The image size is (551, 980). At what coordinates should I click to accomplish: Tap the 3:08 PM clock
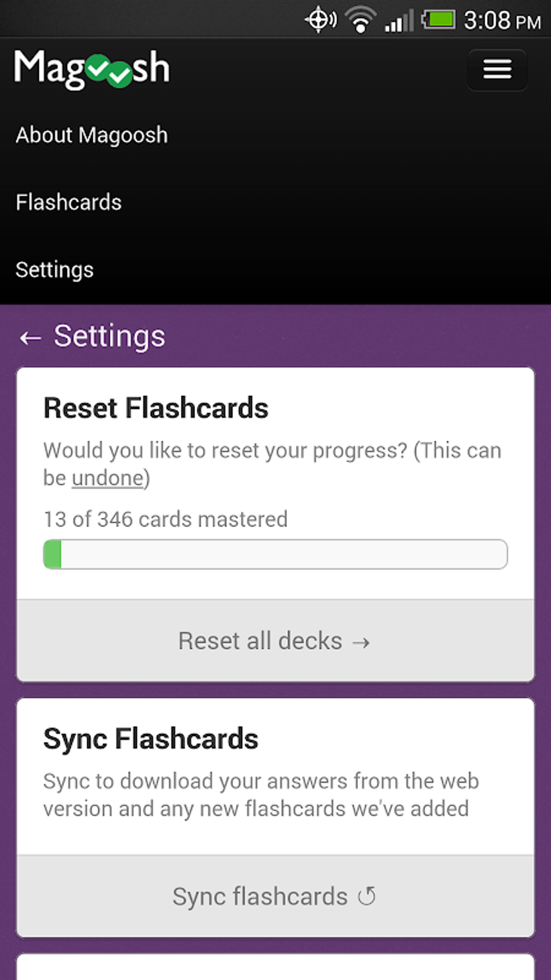point(502,22)
